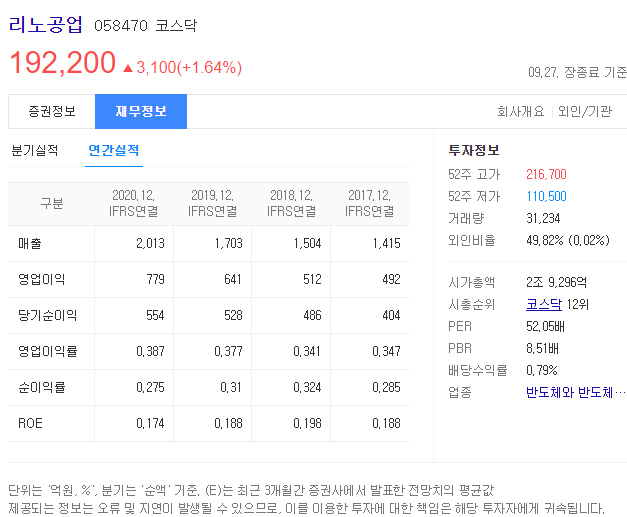Viewport: 627px width, 517px height.
Task: Click the 외인비율 value 49.82%
Action: pos(545,240)
